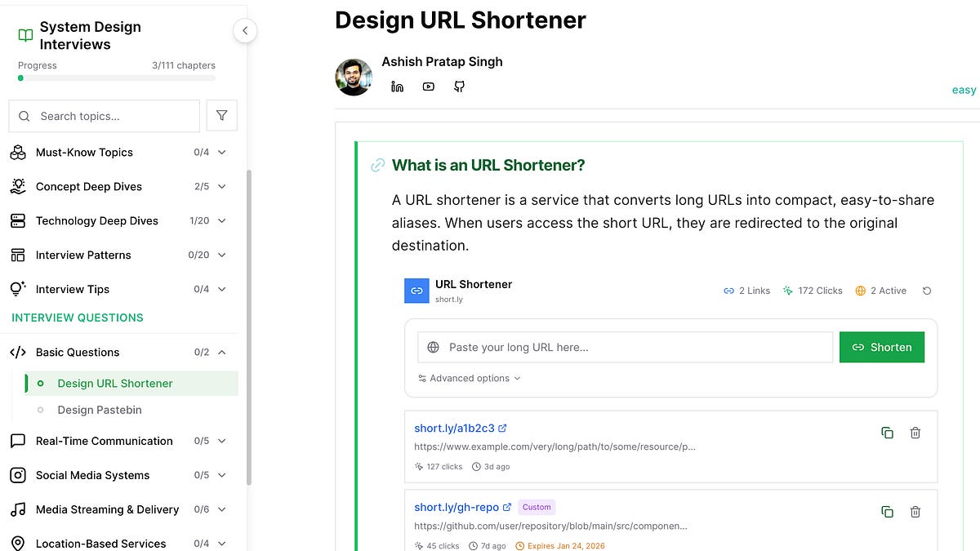Toggle completion circle for Design Pastebin
Viewport: 980px width, 551px height.
[41, 411]
